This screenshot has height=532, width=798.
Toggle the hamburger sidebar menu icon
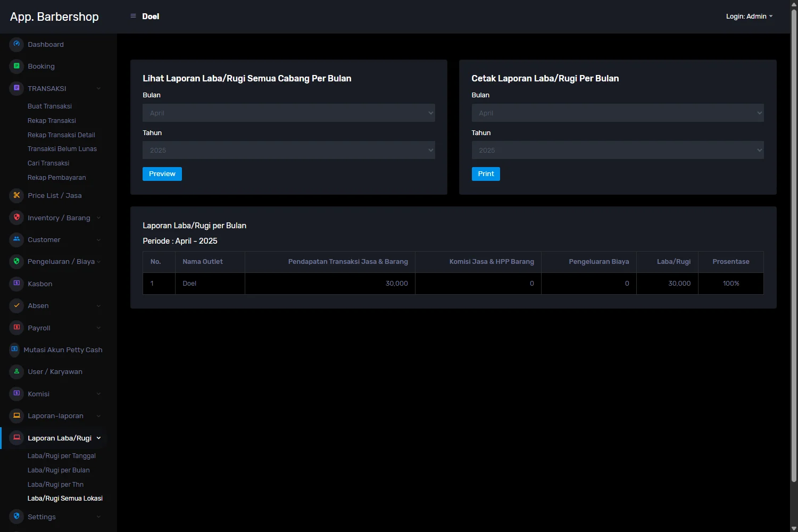coord(133,16)
